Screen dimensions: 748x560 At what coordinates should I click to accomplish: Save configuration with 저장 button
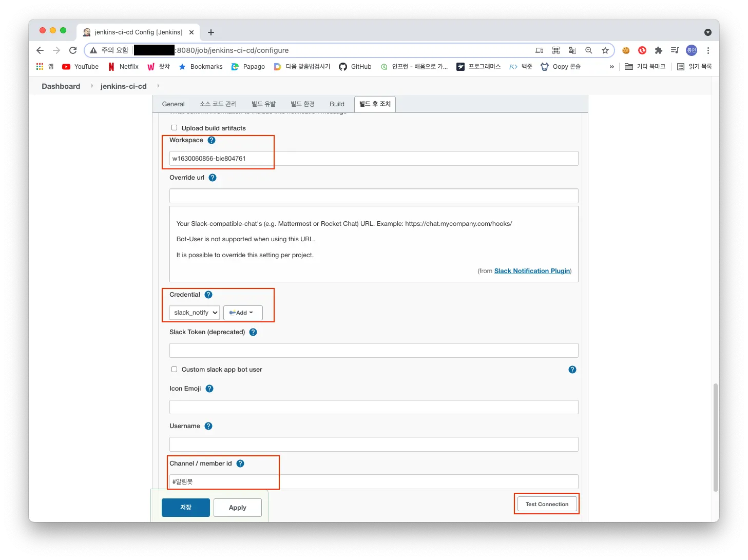186,508
